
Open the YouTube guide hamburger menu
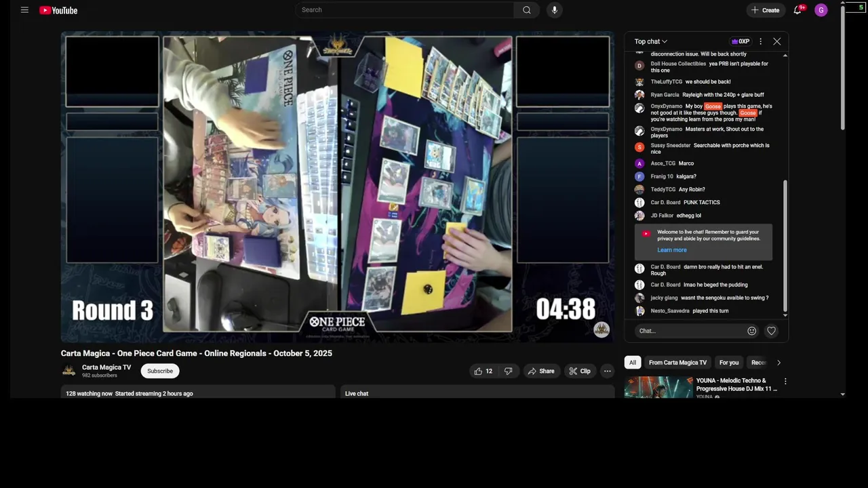24,10
